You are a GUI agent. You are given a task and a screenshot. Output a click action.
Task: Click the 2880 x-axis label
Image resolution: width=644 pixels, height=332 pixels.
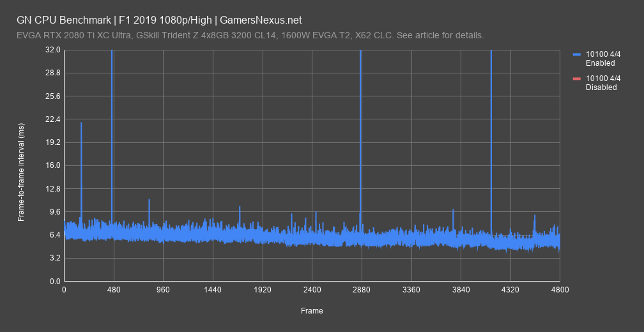(x=362, y=289)
